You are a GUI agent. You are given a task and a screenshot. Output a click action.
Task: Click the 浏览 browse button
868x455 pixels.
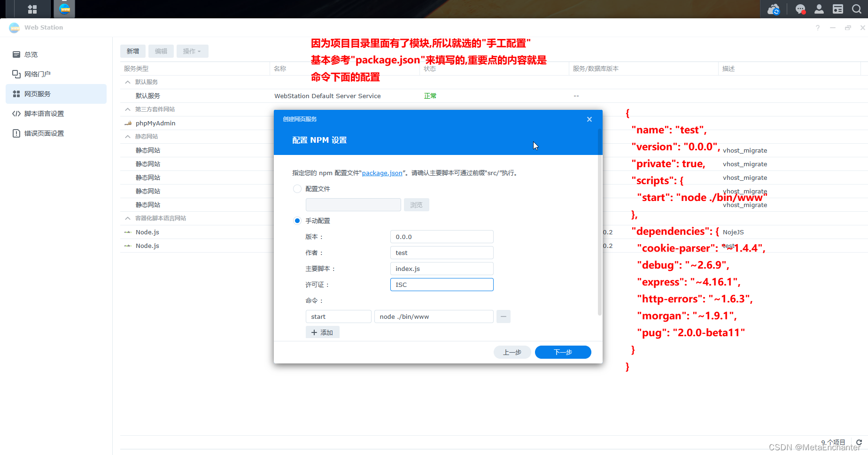(416, 205)
